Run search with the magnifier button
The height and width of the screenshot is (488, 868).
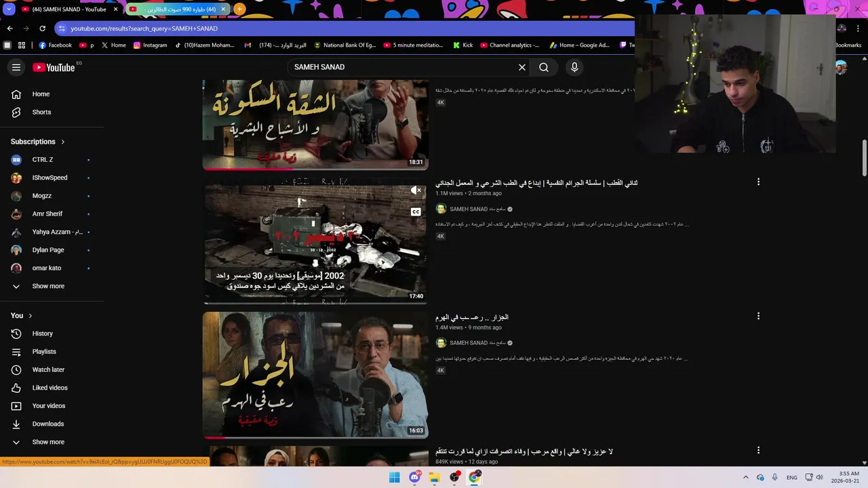point(544,67)
